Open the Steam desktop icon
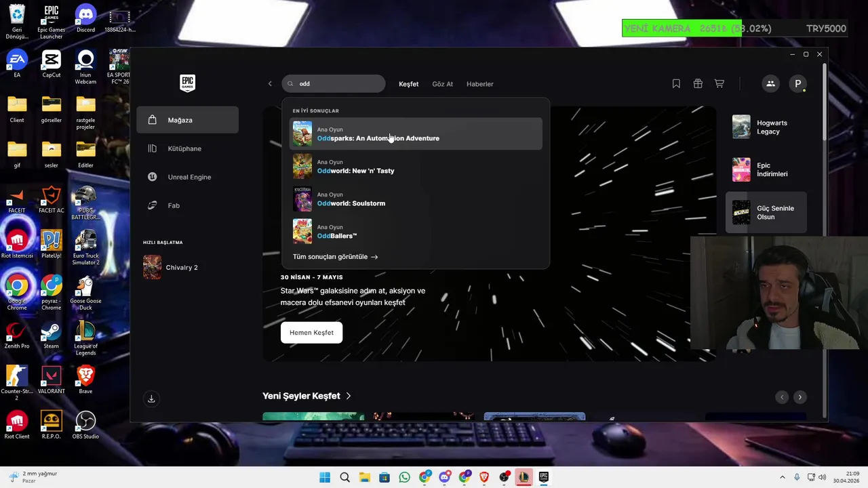 pyautogui.click(x=51, y=335)
